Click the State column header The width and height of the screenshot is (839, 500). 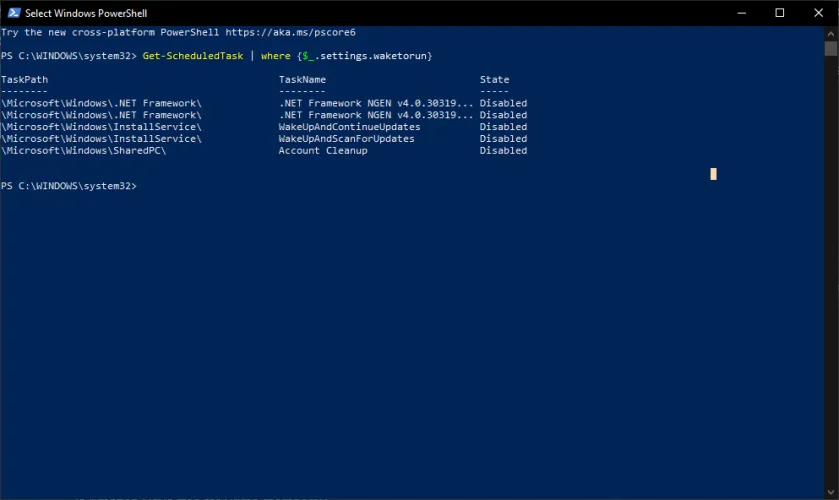tap(494, 80)
